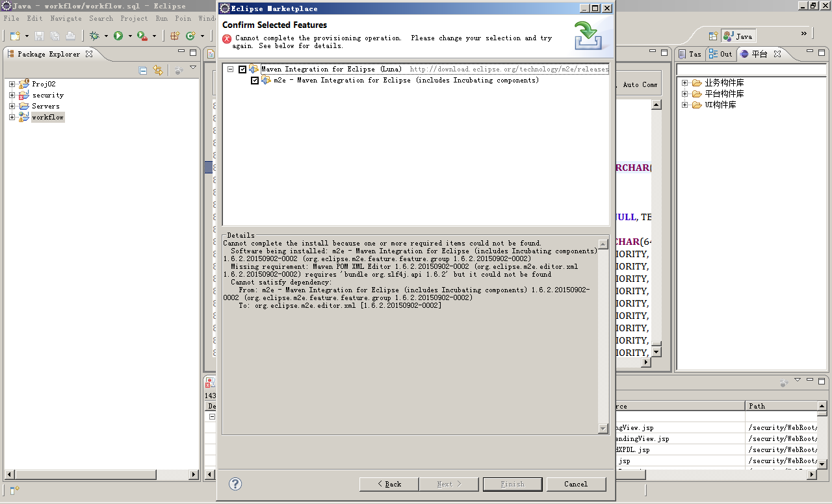Click the help question mark icon
This screenshot has height=504, width=832.
coord(235,484)
